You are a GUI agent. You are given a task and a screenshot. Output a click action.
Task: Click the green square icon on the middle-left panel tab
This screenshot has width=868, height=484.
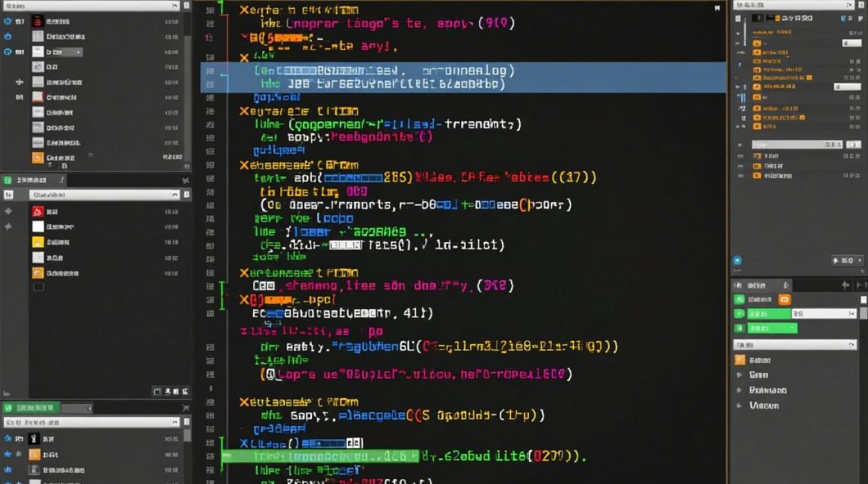8,181
